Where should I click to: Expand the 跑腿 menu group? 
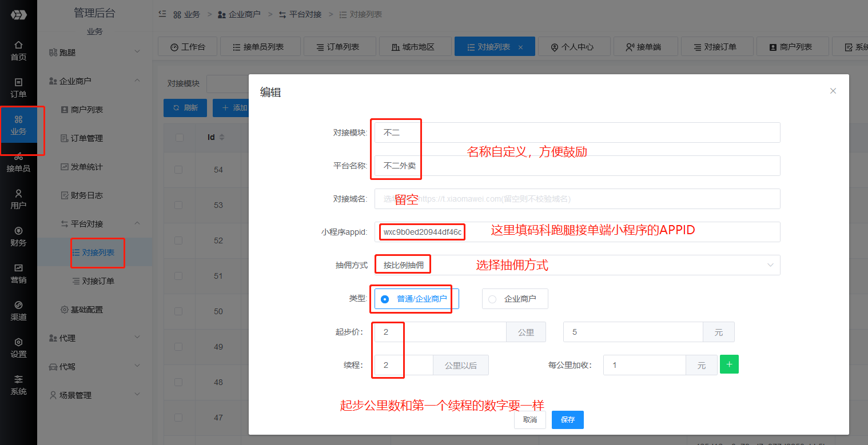pos(95,52)
